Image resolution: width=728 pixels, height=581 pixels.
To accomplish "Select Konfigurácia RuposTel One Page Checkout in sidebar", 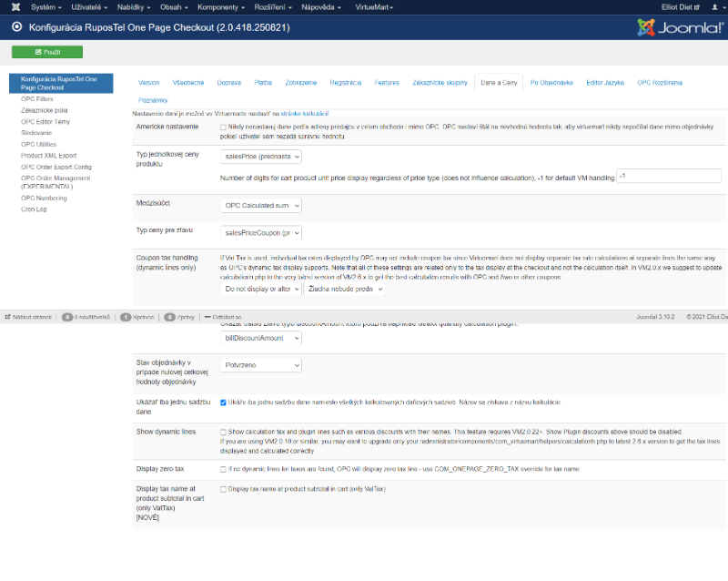I will 61,83.
